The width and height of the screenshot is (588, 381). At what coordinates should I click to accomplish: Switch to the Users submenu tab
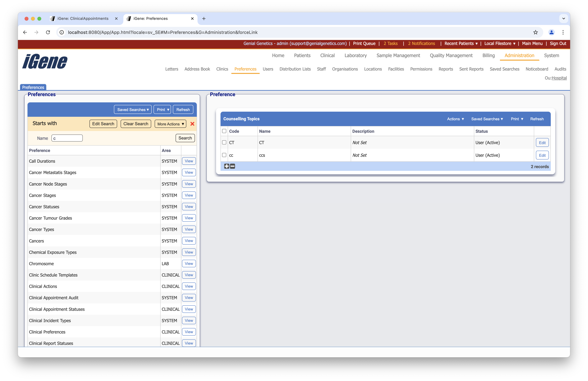268,69
